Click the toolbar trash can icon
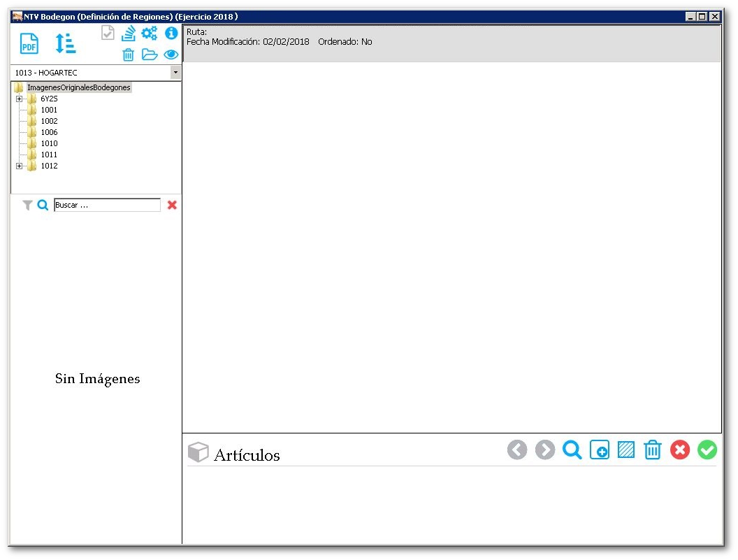738x560 pixels. tap(128, 55)
